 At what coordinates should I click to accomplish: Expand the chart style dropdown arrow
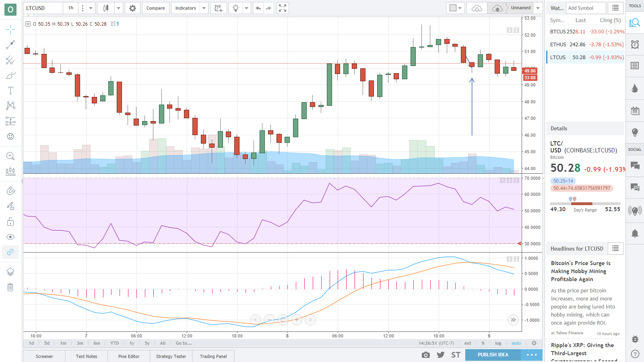118,8
